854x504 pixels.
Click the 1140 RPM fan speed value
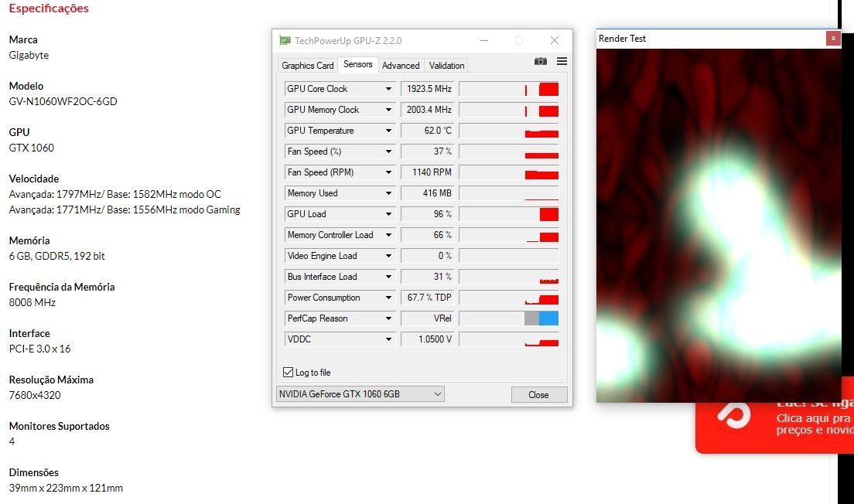pos(428,172)
